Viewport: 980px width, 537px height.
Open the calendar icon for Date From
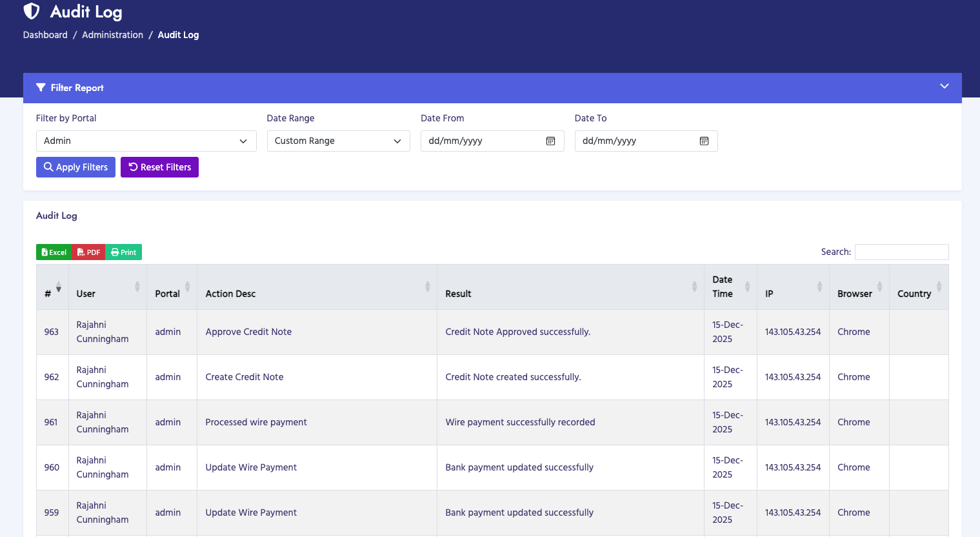click(550, 141)
